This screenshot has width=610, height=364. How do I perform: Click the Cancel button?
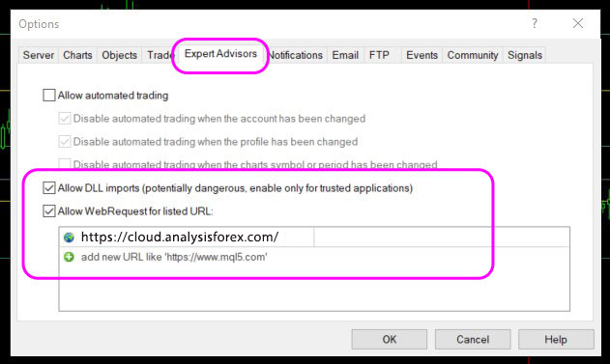pos(473,340)
